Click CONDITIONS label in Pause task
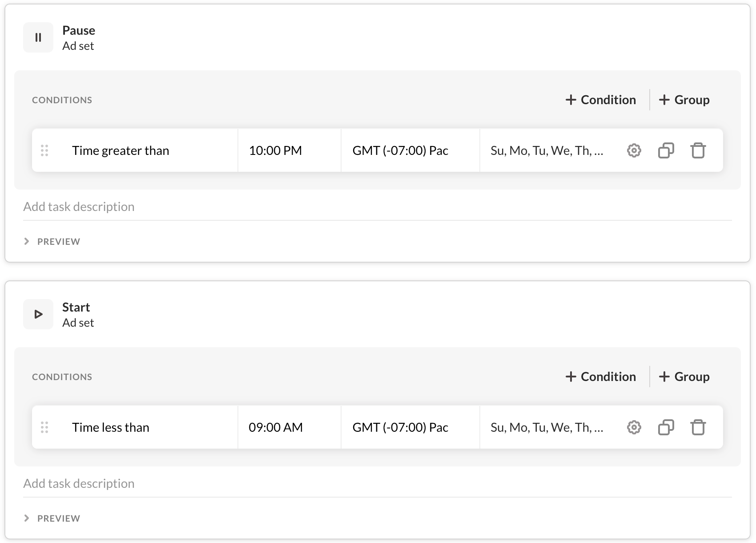The height and width of the screenshot is (543, 756). pyautogui.click(x=62, y=100)
